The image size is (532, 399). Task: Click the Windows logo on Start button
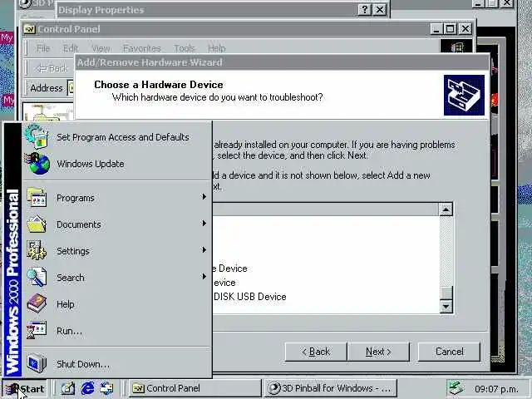pyautogui.click(x=12, y=389)
